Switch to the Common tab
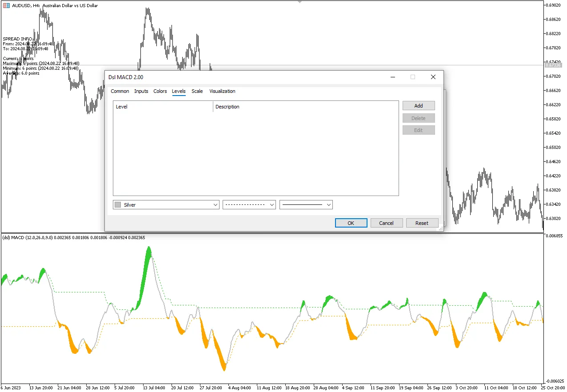The image size is (567, 392). (120, 91)
